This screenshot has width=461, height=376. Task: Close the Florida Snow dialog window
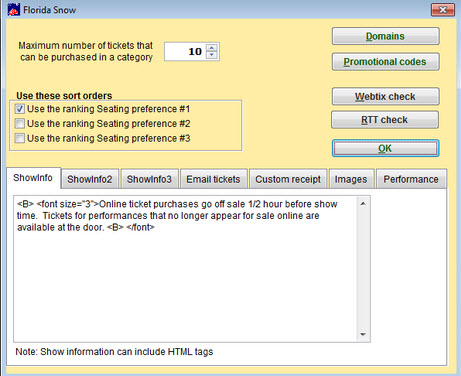point(443,10)
